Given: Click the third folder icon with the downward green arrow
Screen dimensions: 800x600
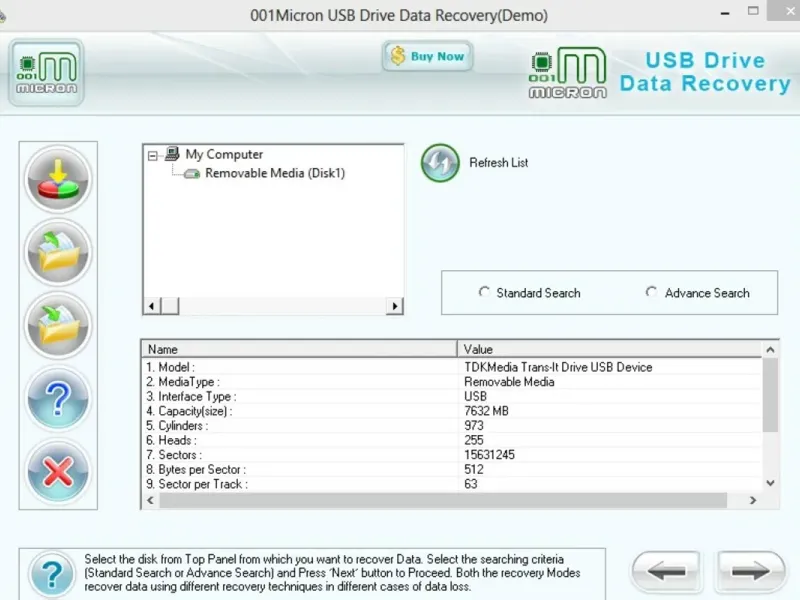Looking at the screenshot, I should (x=58, y=326).
